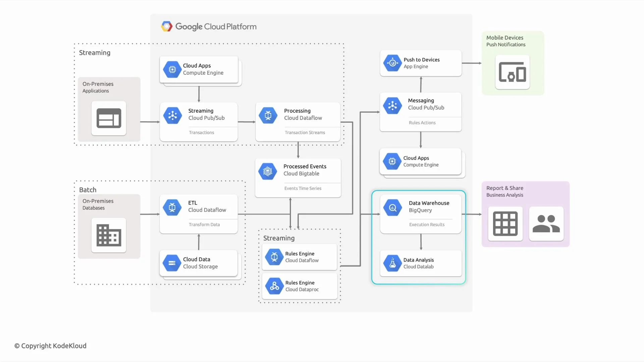644x362 pixels.
Task: Select the 'Cloud Bigtable' subtitle text
Action: pyautogui.click(x=301, y=173)
